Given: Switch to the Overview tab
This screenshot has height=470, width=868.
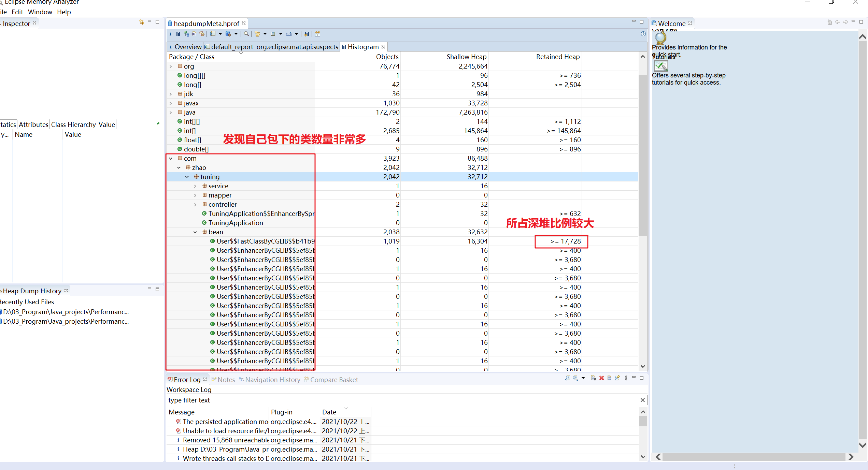Looking at the screenshot, I should click(185, 47).
